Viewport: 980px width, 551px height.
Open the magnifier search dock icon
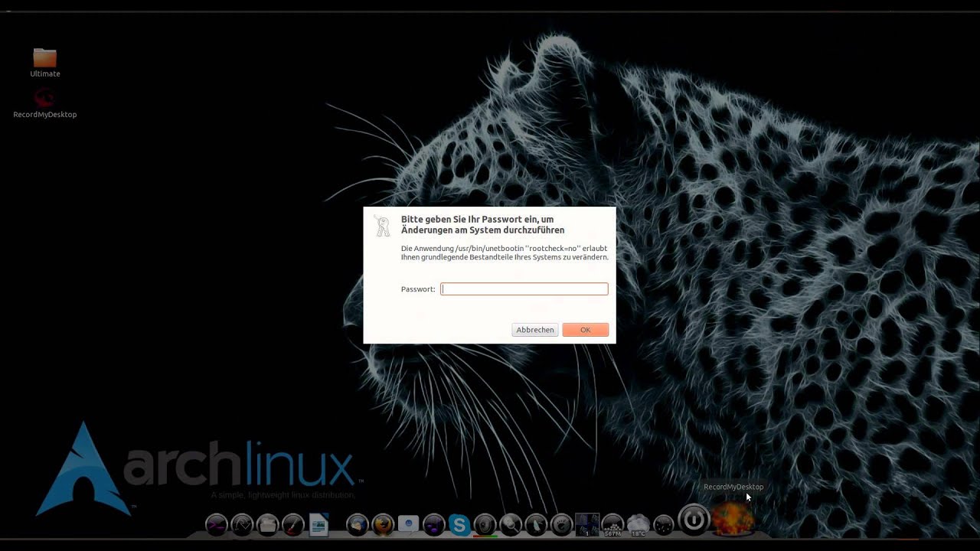[511, 524]
